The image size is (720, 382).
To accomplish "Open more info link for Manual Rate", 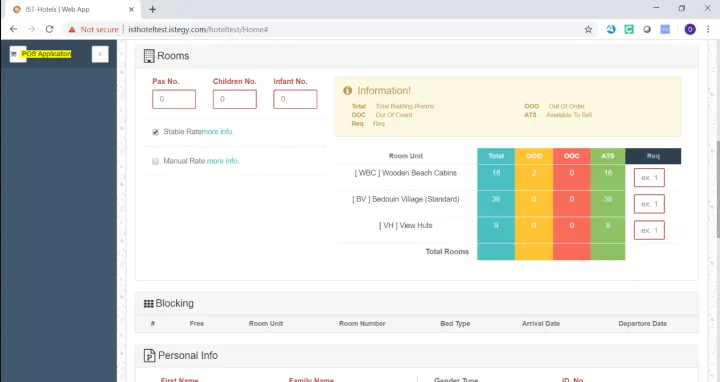I will pyautogui.click(x=223, y=161).
